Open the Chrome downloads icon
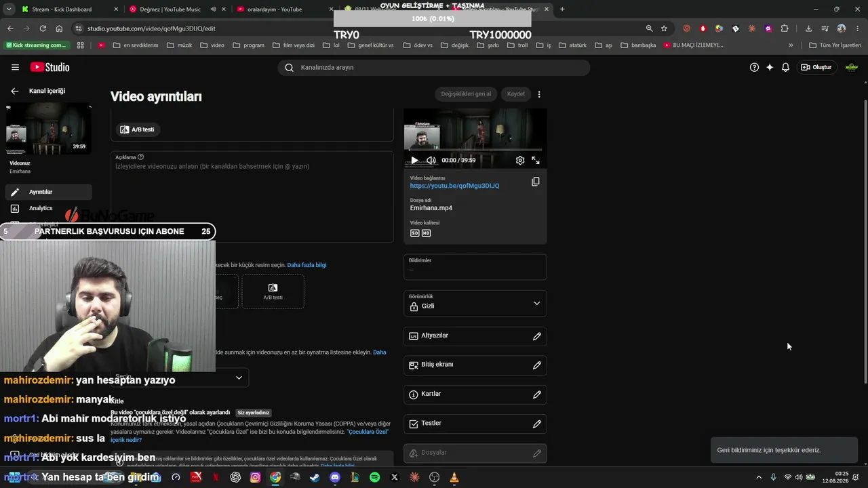This screenshot has width=868, height=488. click(808, 28)
